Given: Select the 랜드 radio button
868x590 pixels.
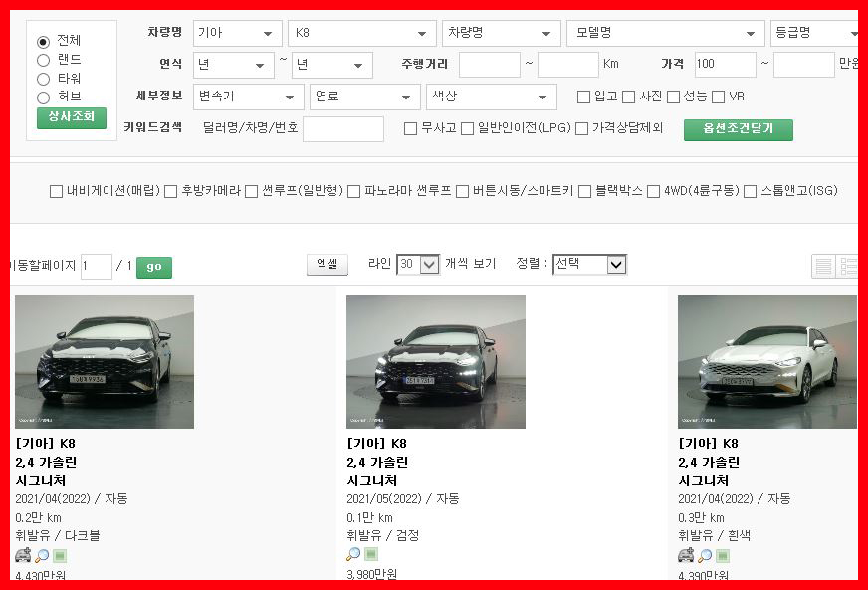Looking at the screenshot, I should 43,60.
